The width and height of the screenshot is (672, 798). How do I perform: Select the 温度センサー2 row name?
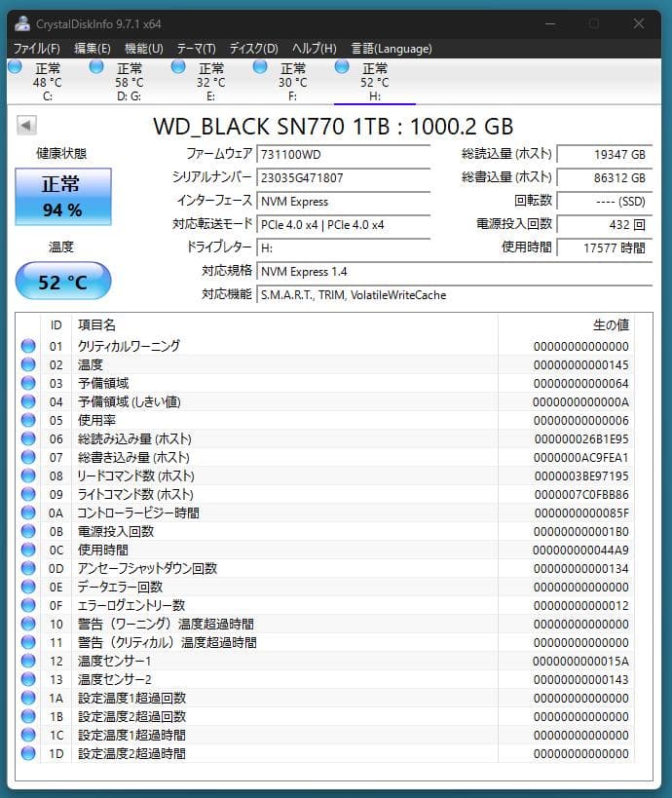click(x=115, y=679)
